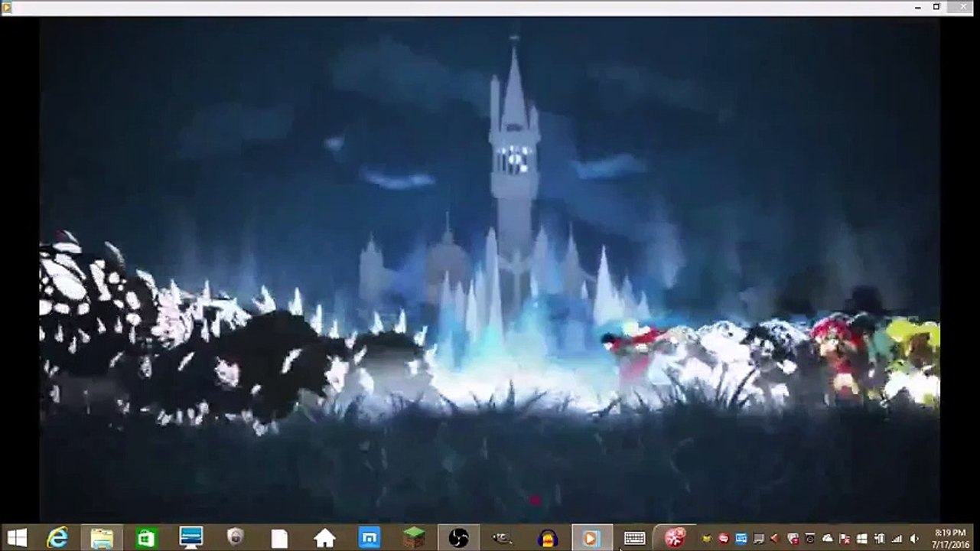This screenshot has width=980, height=551.
Task: Open the touch keyboard button
Action: [x=635, y=538]
